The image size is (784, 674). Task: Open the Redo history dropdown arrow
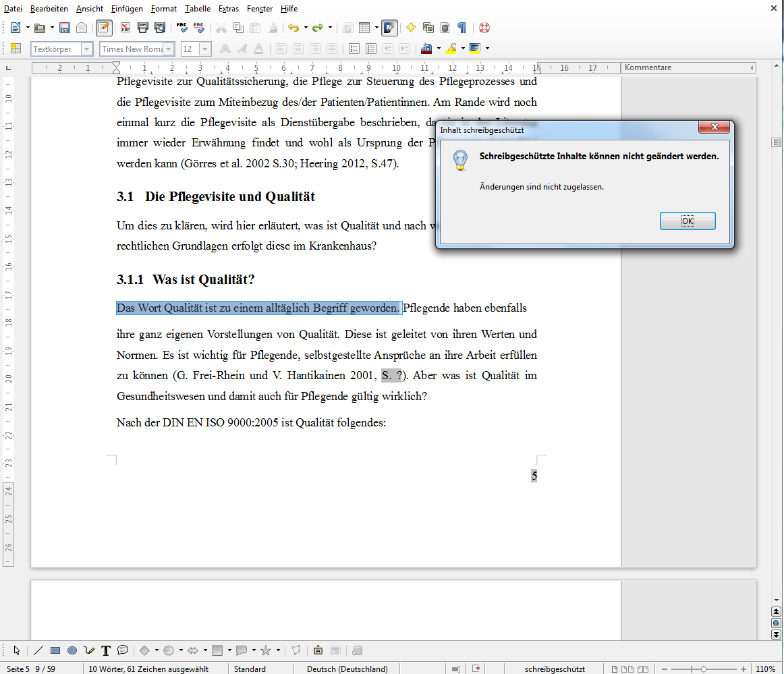[x=330, y=28]
